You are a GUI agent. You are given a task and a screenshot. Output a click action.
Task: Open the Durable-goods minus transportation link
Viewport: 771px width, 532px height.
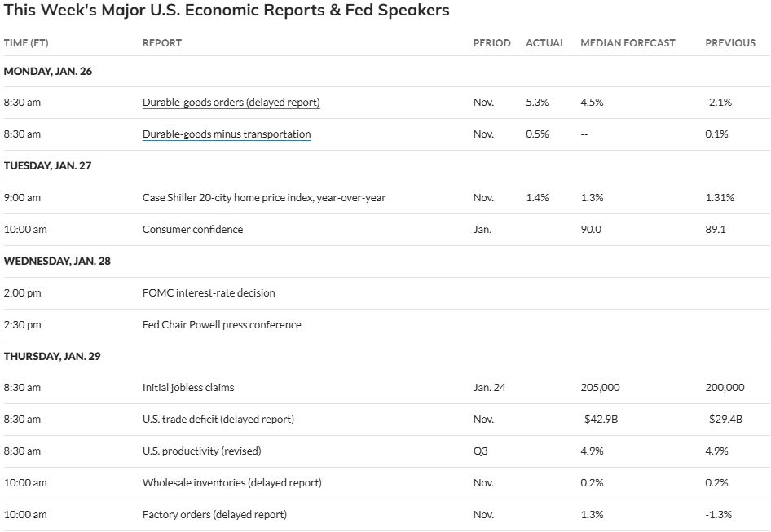[227, 134]
